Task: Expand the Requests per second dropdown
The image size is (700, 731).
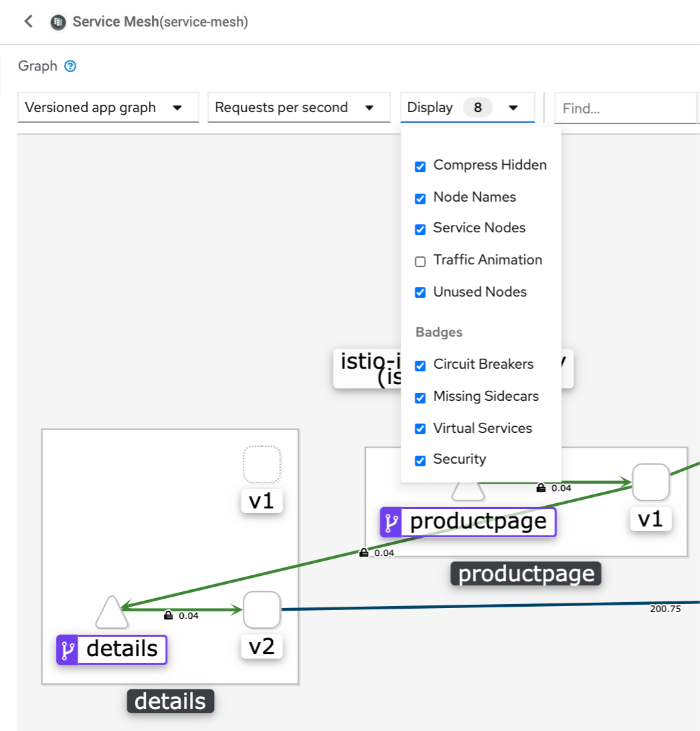Action: 298,108
